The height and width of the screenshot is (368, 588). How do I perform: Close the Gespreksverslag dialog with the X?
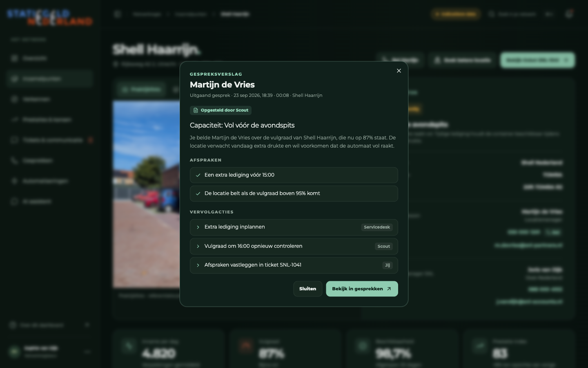coord(399,71)
